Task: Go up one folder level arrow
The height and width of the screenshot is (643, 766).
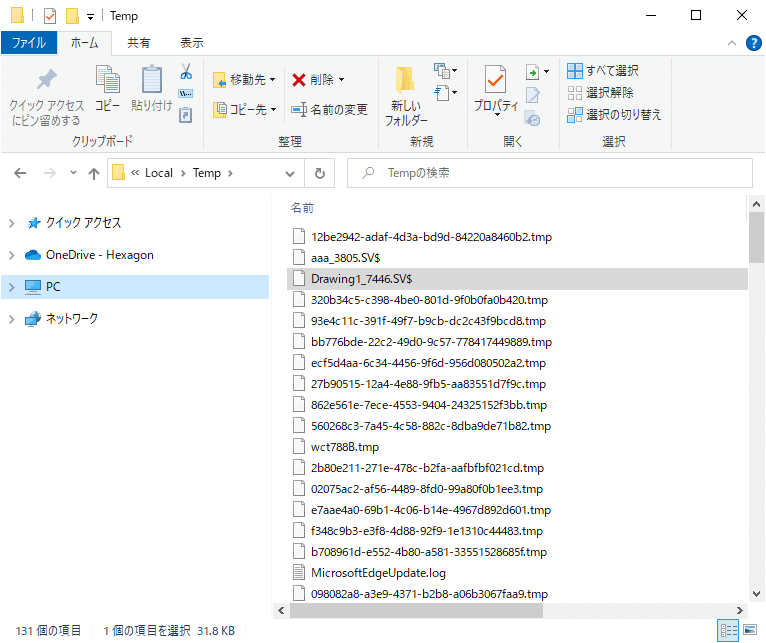Action: pyautogui.click(x=94, y=173)
